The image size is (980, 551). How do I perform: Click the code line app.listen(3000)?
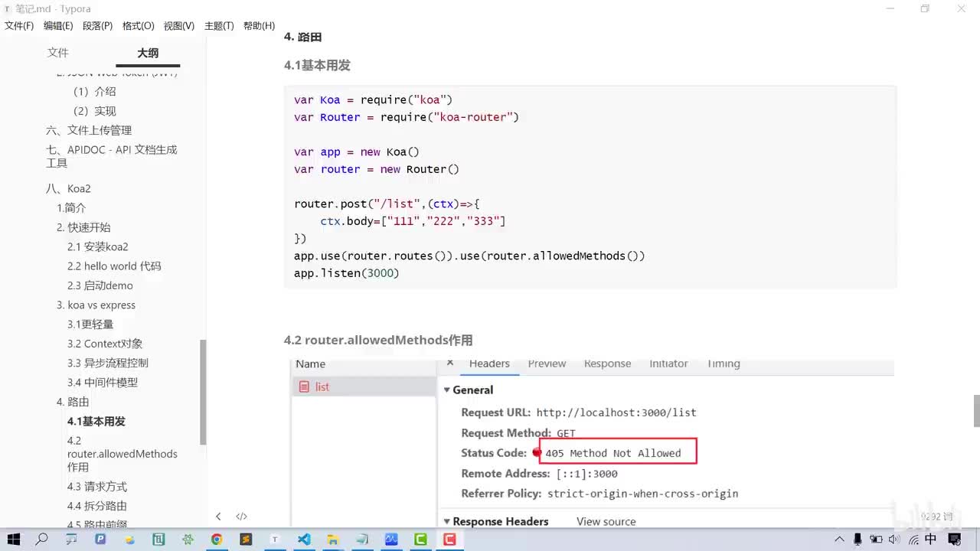[x=347, y=273]
